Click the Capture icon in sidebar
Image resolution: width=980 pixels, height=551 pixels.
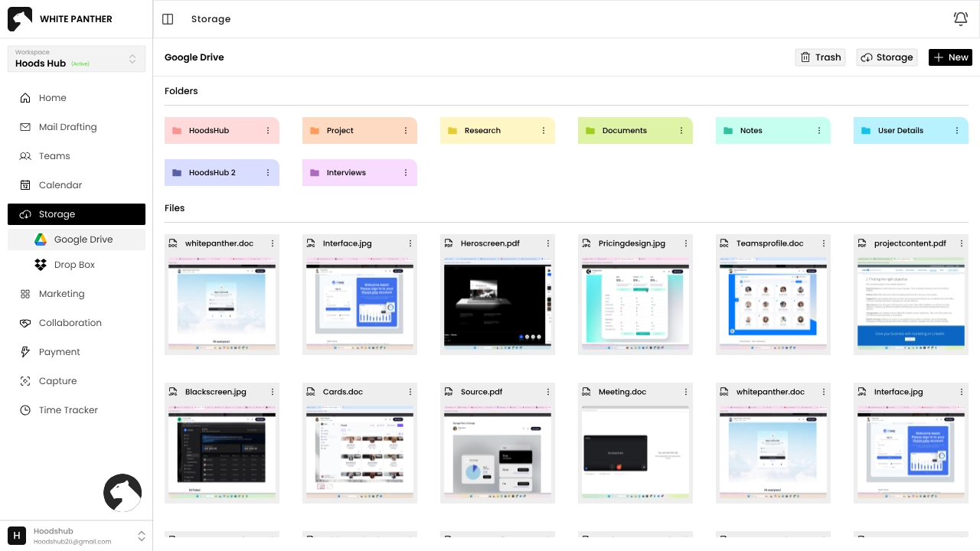click(25, 381)
